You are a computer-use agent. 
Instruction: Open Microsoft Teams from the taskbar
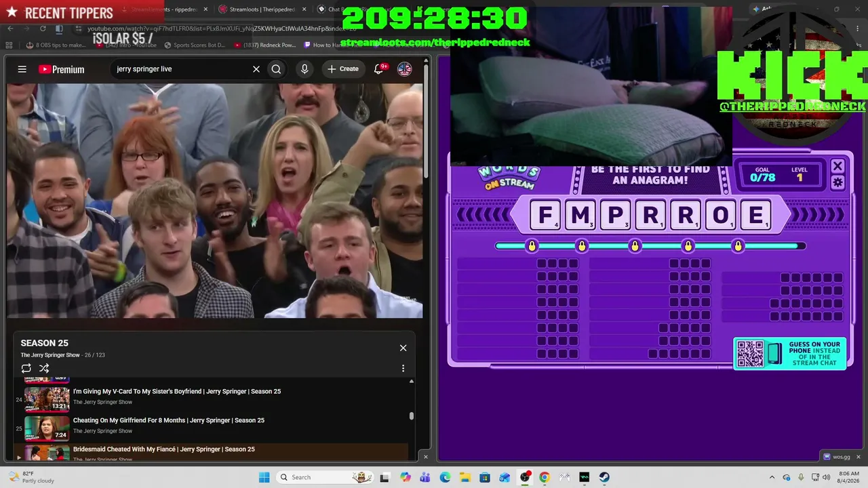(425, 477)
